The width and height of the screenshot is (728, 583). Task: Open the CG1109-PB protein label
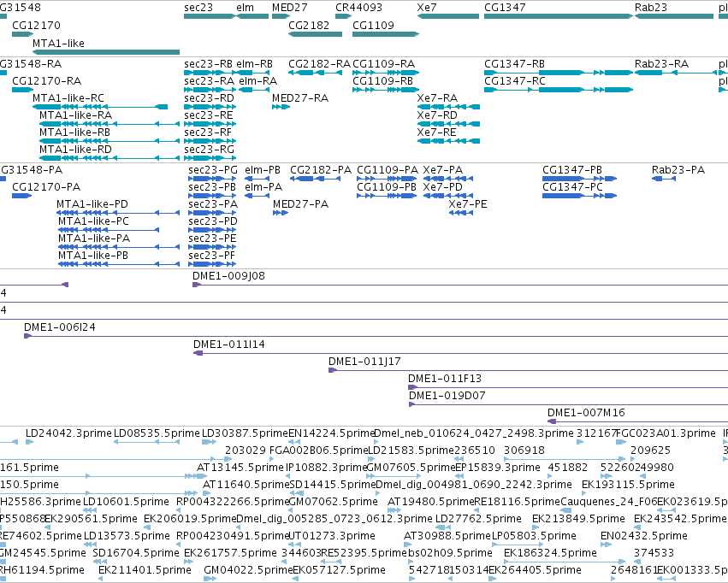[387, 187]
